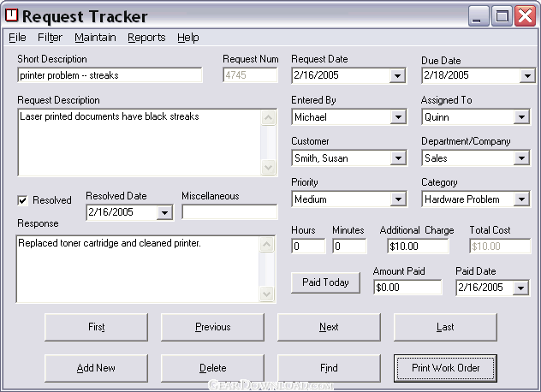Click the Additional Charge field
This screenshot has height=392, width=541.
click(418, 246)
